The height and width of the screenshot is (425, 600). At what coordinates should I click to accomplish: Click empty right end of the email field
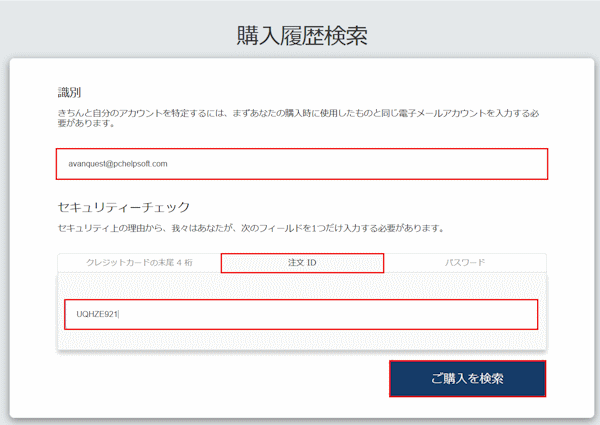[x=480, y=164]
